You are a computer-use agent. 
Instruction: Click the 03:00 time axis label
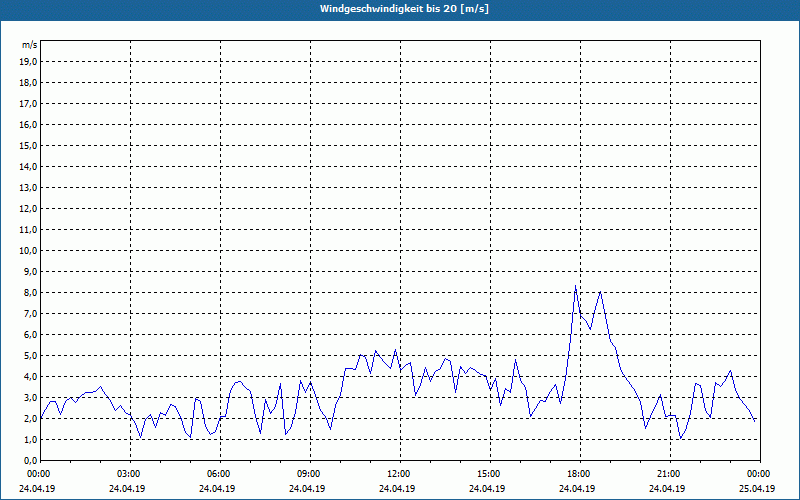pyautogui.click(x=127, y=474)
